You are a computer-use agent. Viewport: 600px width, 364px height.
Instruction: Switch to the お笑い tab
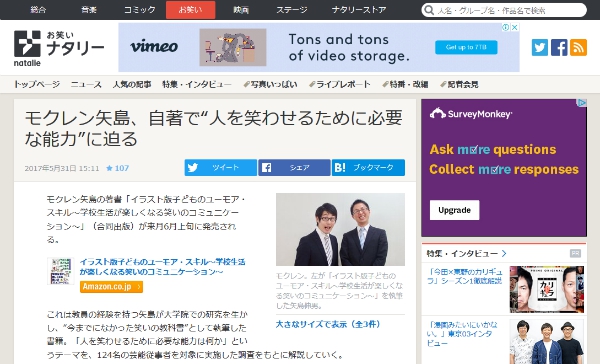pyautogui.click(x=191, y=10)
